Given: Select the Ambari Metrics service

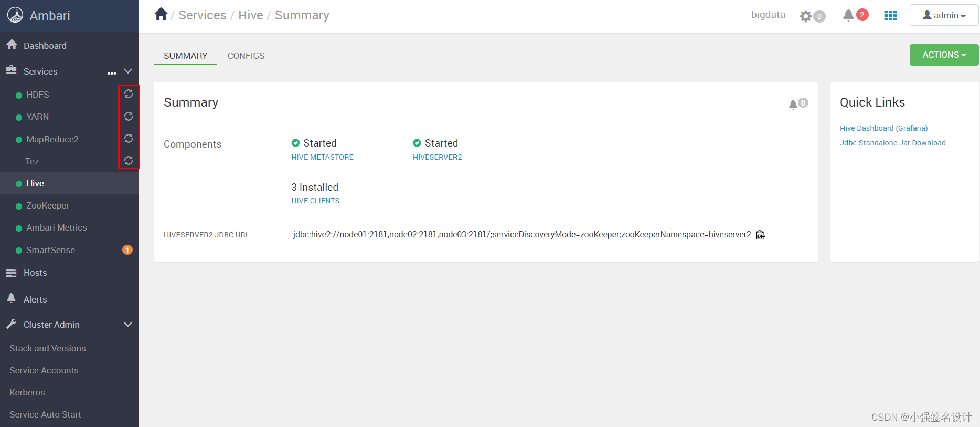Looking at the screenshot, I should 57,227.
